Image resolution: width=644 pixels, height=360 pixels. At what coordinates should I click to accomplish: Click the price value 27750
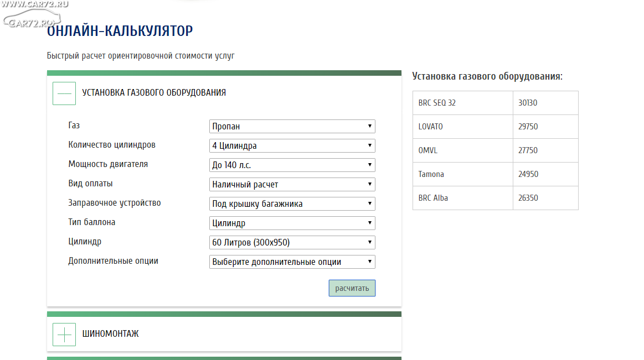click(x=528, y=150)
